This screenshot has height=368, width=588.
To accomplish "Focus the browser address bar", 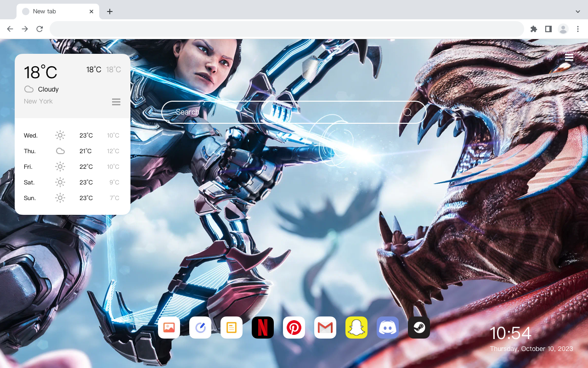I will tap(287, 29).
